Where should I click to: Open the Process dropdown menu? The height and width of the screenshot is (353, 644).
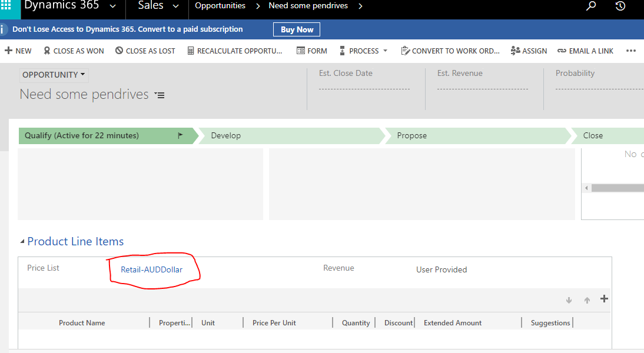[x=363, y=51]
